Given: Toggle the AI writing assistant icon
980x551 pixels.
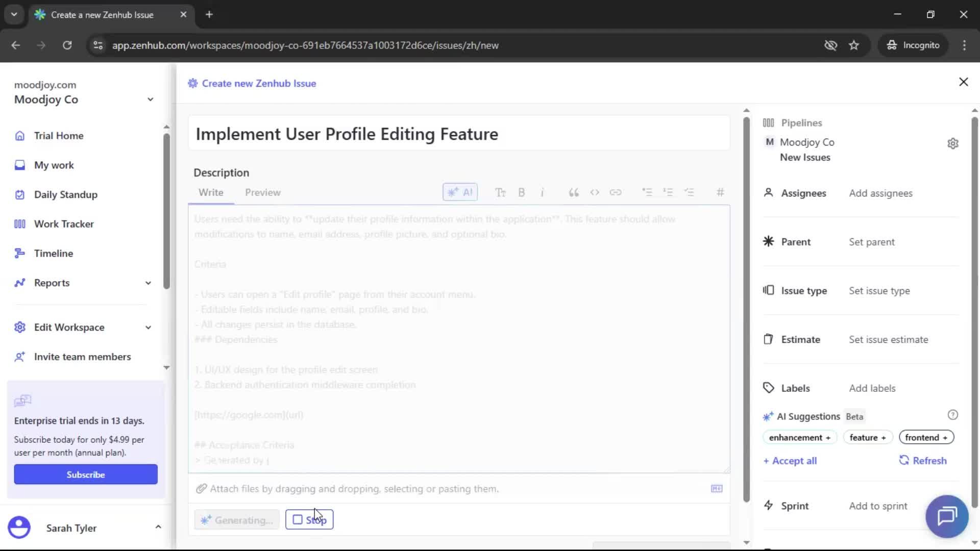Looking at the screenshot, I should click(x=459, y=192).
